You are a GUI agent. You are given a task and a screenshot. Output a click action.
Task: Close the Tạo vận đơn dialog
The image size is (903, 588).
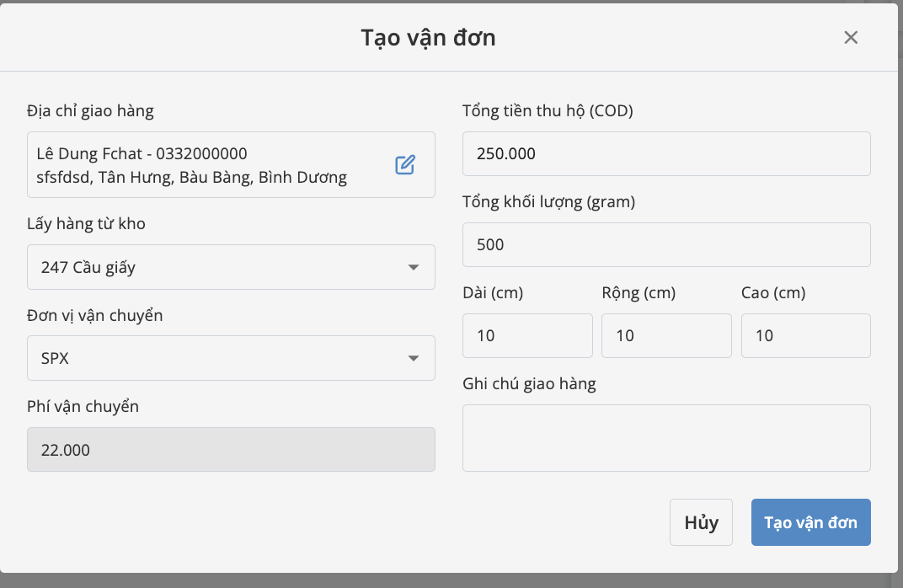pyautogui.click(x=851, y=38)
